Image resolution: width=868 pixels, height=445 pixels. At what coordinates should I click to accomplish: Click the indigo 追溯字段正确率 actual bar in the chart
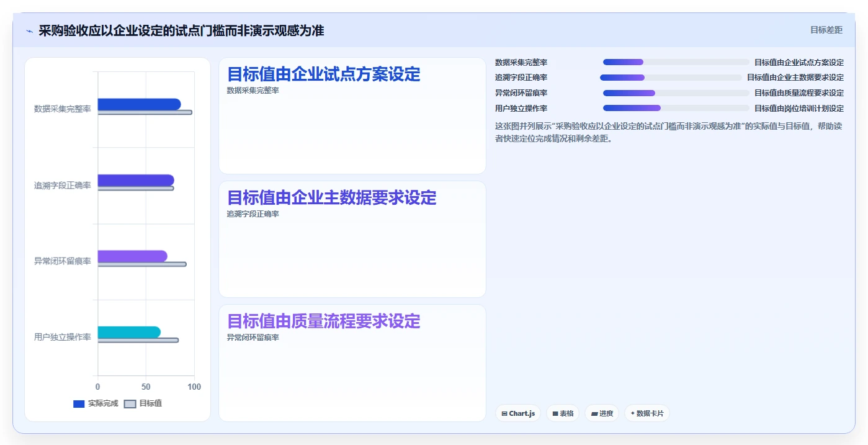point(136,180)
